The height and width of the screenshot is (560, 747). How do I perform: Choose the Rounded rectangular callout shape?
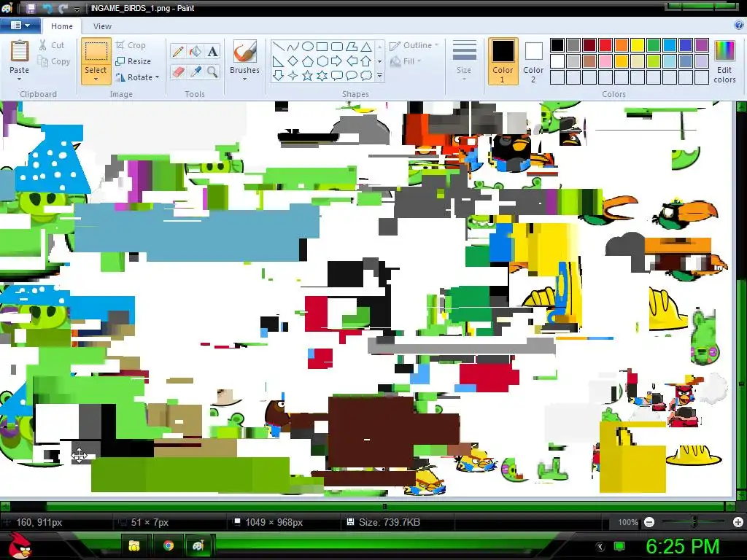coord(337,75)
